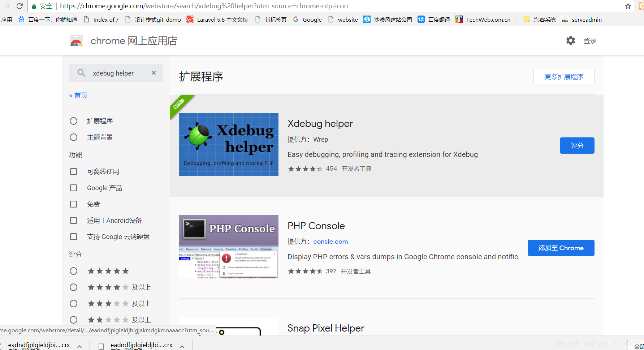Click the Chrome Web Store logo
The image size is (644, 350).
coord(76,41)
